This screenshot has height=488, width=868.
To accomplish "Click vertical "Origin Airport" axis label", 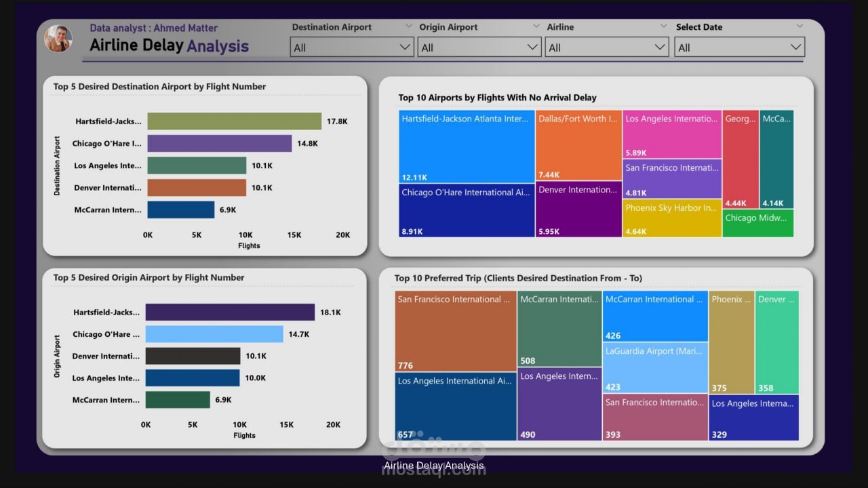I will click(57, 356).
